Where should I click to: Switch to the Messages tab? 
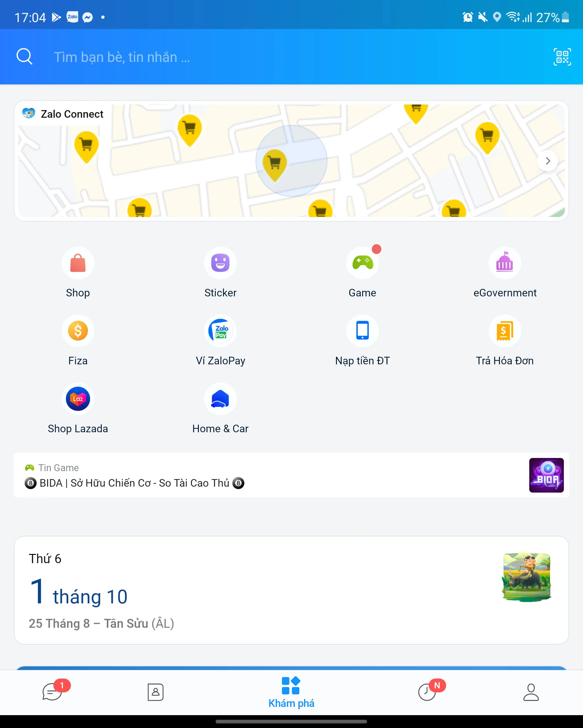pos(52,692)
